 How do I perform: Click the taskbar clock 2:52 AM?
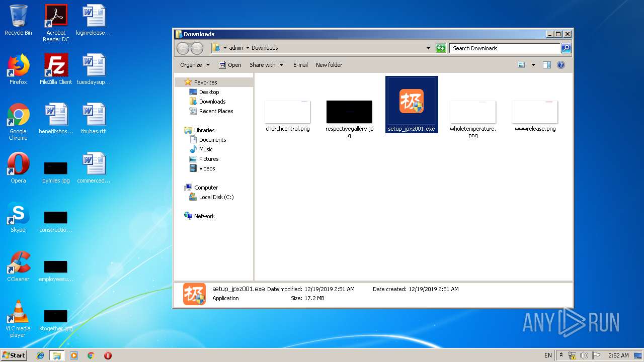tap(618, 355)
